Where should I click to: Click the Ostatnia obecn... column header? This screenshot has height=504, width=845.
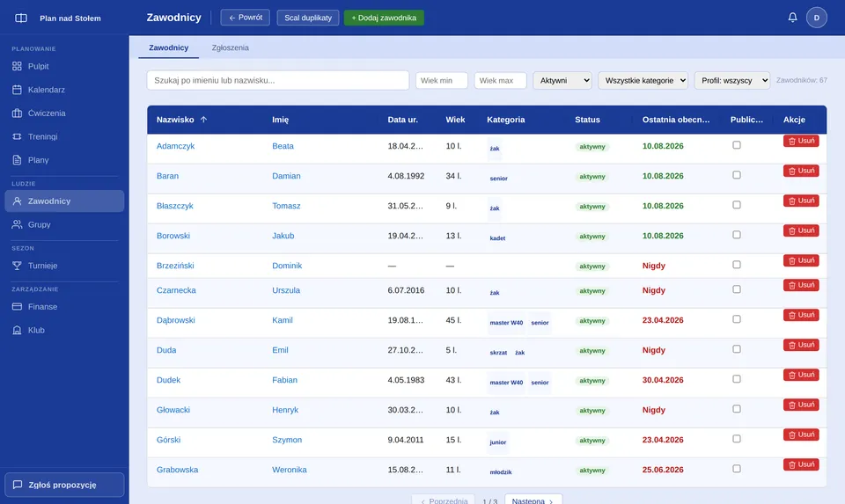[676, 120]
